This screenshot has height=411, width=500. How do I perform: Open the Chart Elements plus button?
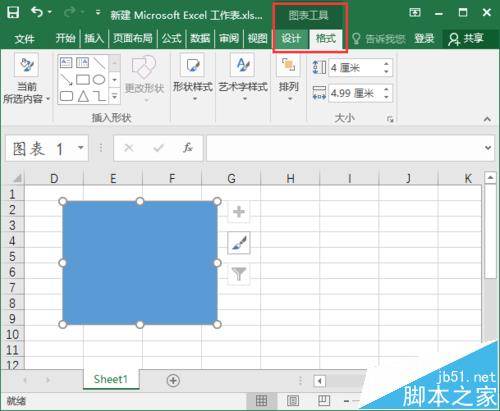coord(239,212)
